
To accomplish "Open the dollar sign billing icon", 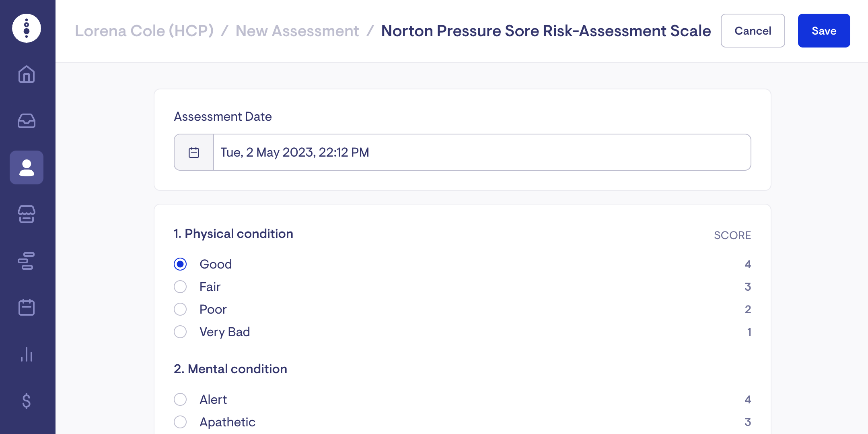I will [27, 401].
